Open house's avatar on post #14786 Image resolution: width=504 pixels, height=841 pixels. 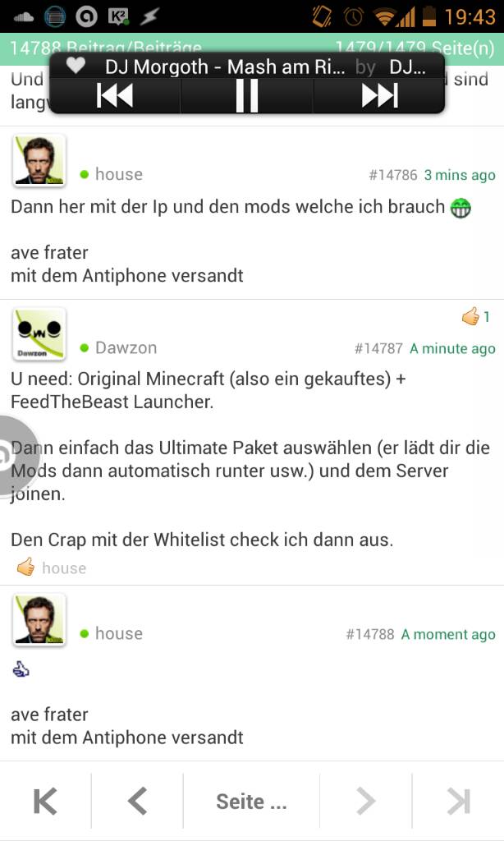click(39, 160)
